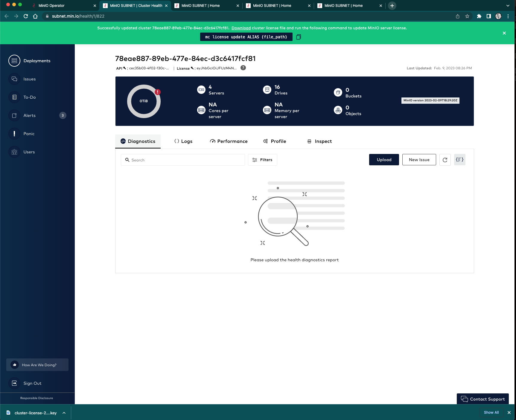Open the Deployments sidebar section
This screenshot has height=420, width=516.
tap(29, 61)
